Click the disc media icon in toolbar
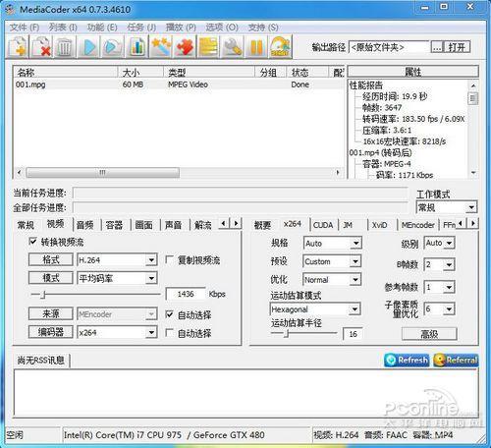Viewport: 491px width, 448px height. coord(280,47)
